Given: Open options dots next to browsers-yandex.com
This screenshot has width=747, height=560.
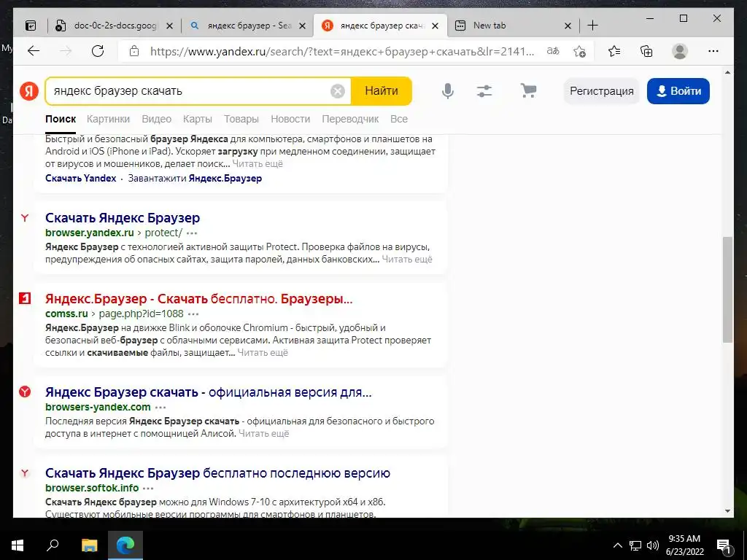Looking at the screenshot, I should click(160, 407).
